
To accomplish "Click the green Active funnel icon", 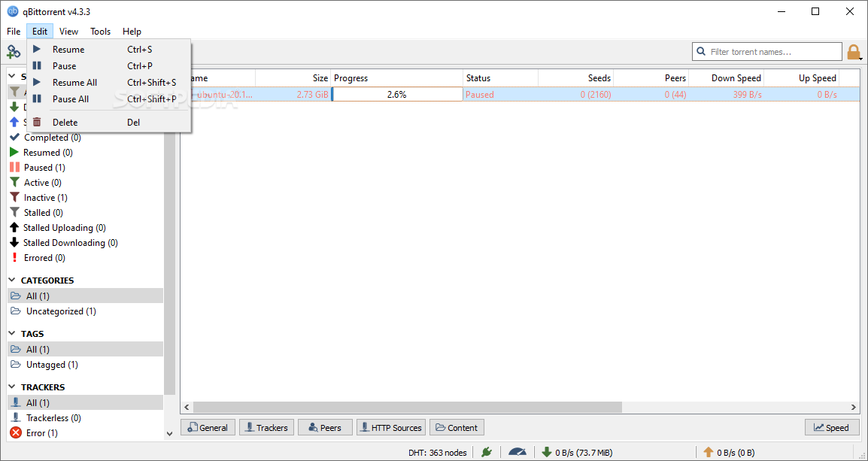I will tap(15, 182).
